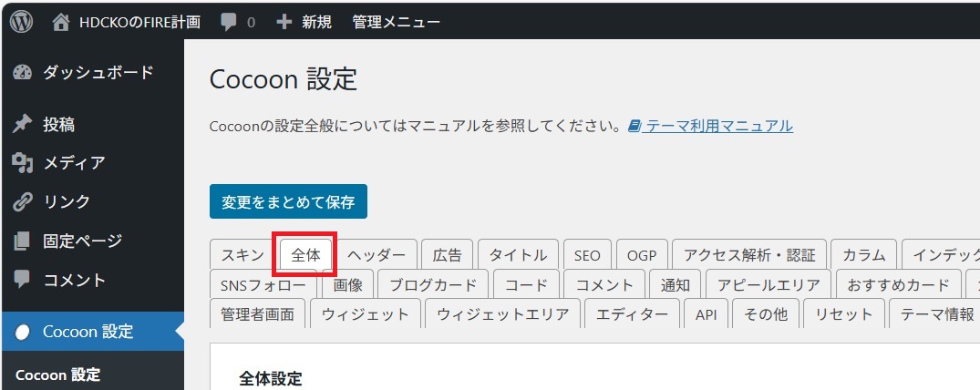This screenshot has width=980, height=390.
Task: Open the comments bubble icon in admin bar
Action: click(229, 23)
